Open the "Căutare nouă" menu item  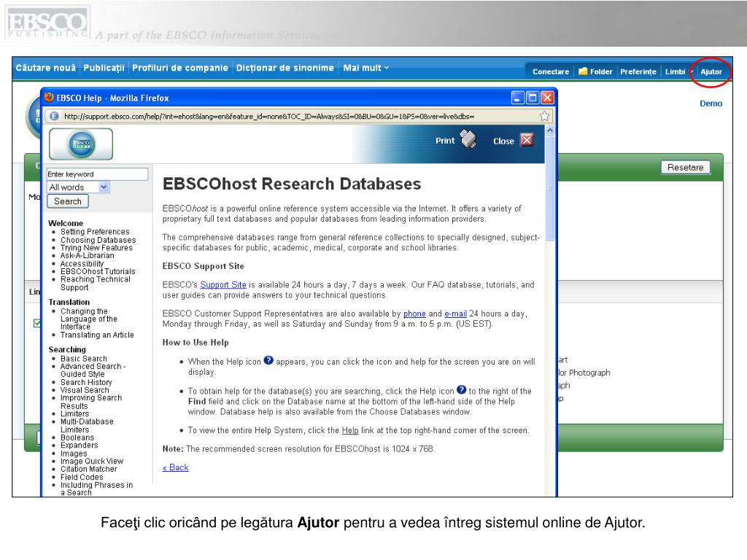(46, 68)
